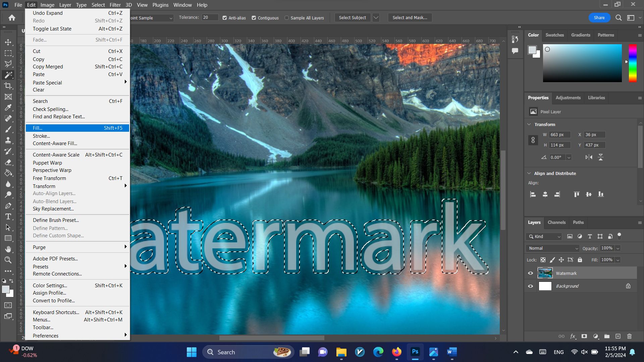Image resolution: width=644 pixels, height=362 pixels.
Task: Click the flip horizontal icon in Properties
Action: [x=589, y=157]
